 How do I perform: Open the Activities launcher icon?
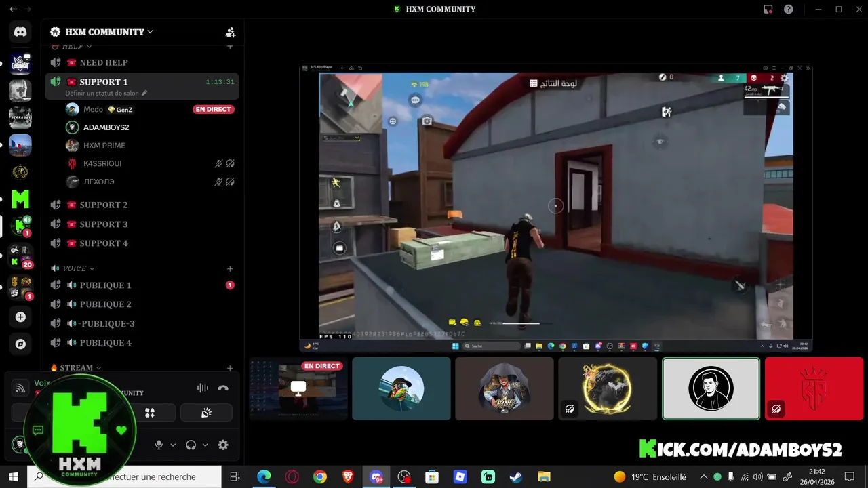(150, 413)
